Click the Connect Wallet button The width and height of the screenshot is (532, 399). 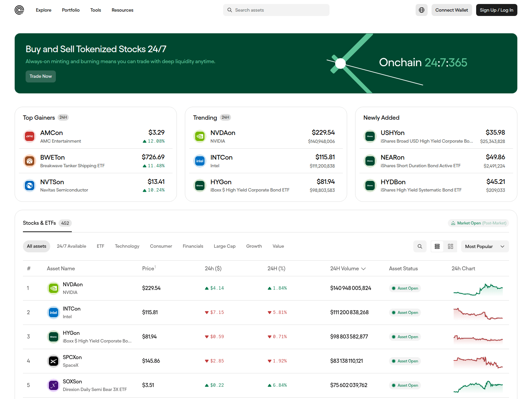click(452, 10)
